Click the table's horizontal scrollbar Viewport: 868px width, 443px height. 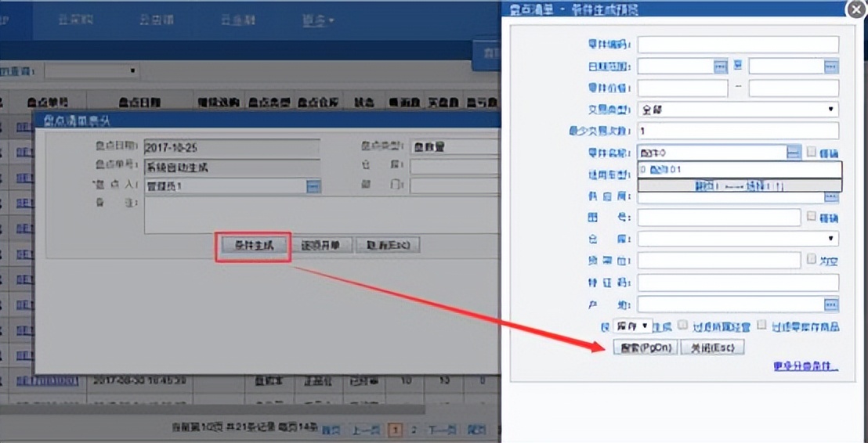pos(212,409)
